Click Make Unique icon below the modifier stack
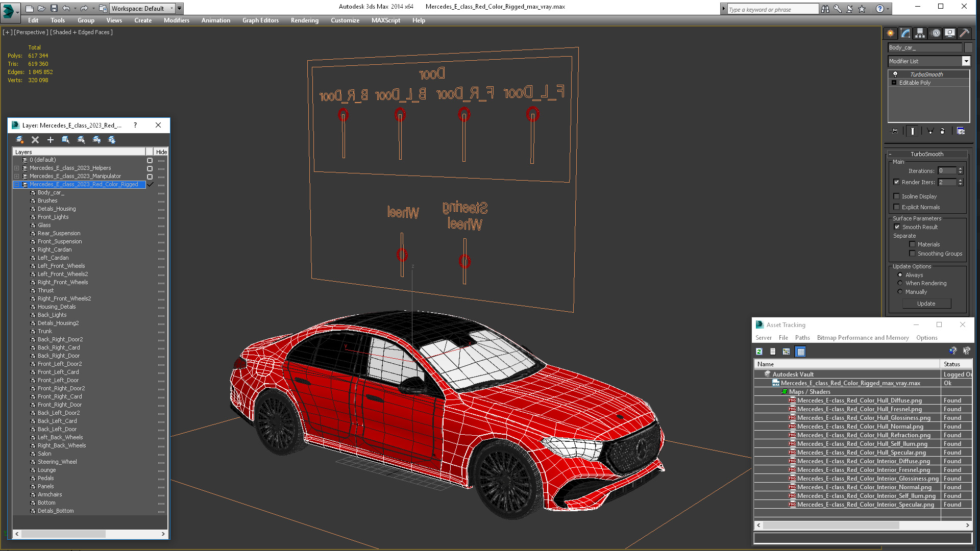The height and width of the screenshot is (551, 980). (x=930, y=131)
